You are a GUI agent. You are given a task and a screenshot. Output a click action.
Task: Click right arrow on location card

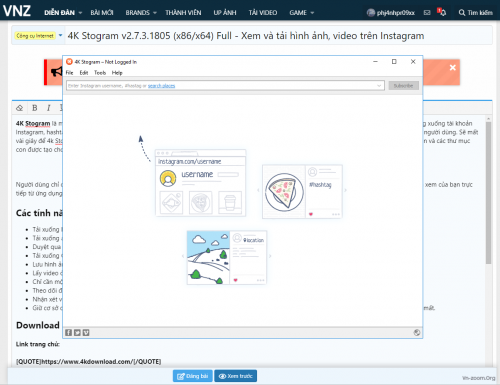pyautogui.click(x=270, y=256)
